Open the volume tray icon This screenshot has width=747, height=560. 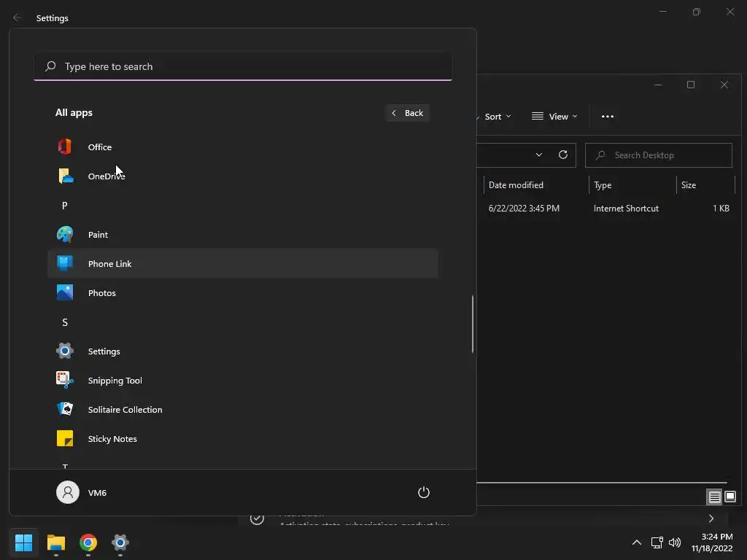click(x=675, y=542)
